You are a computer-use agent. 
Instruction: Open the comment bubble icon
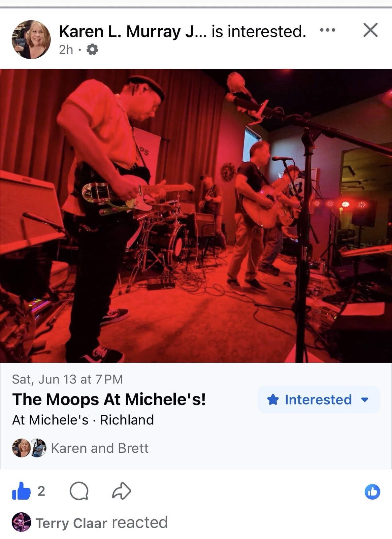pyautogui.click(x=79, y=491)
